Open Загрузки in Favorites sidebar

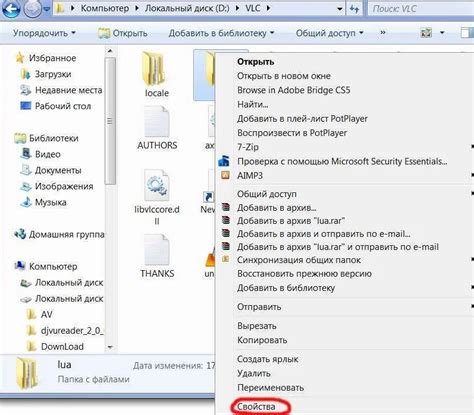coord(53,74)
